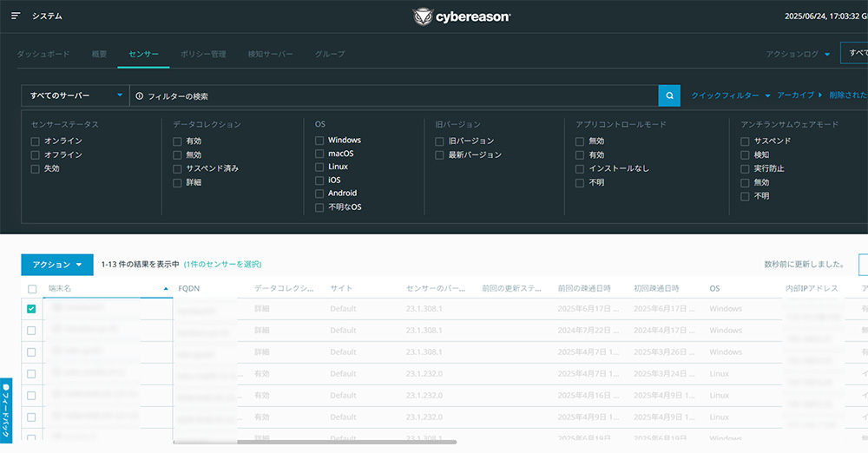The image size is (868, 453).
Task: Open the hamburger navigation menu
Action: (x=16, y=16)
